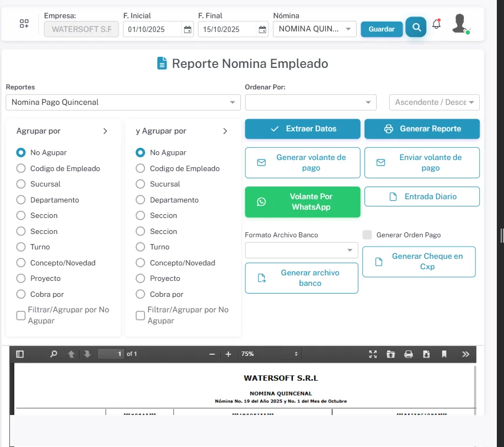Open a file in the PDF viewer
The height and width of the screenshot is (447, 504).
390,354
